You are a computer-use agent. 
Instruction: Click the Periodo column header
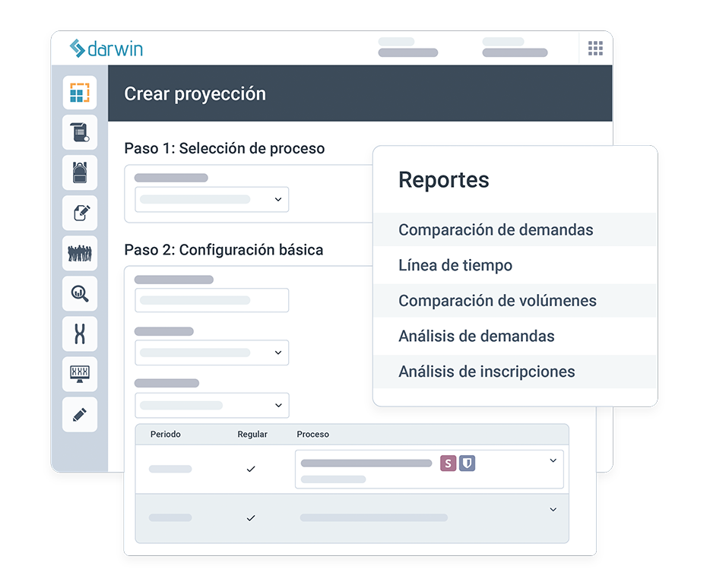[x=165, y=434]
